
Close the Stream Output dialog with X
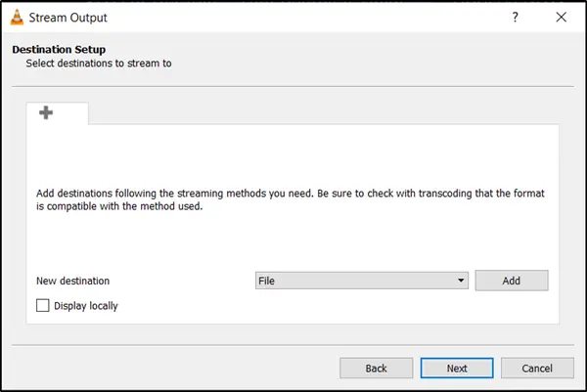pyautogui.click(x=561, y=18)
